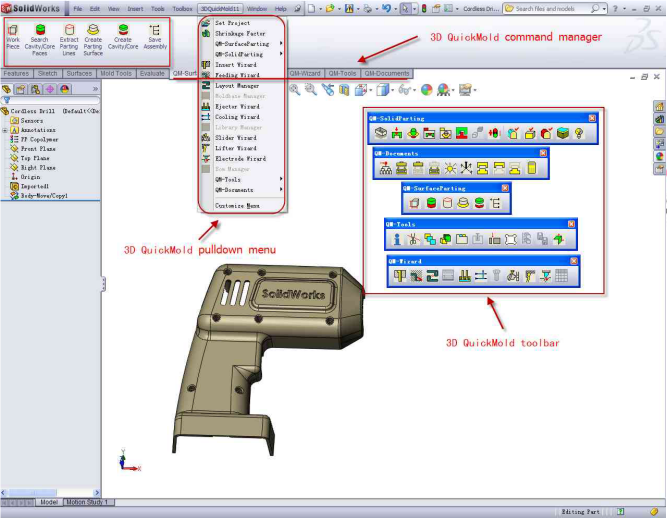The height and width of the screenshot is (518, 667).
Task: Click green-red cylinder icon in QM-SurfaceParting toolbar
Action: tap(431, 203)
